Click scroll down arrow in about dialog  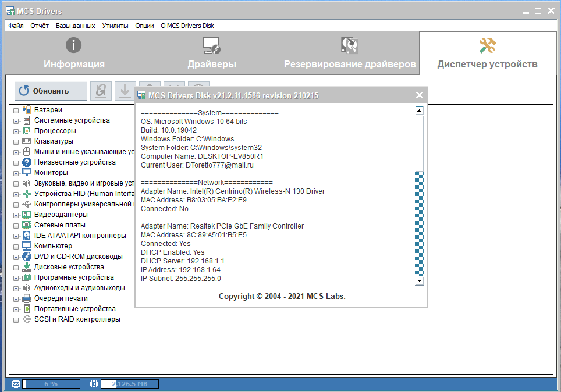click(x=420, y=281)
